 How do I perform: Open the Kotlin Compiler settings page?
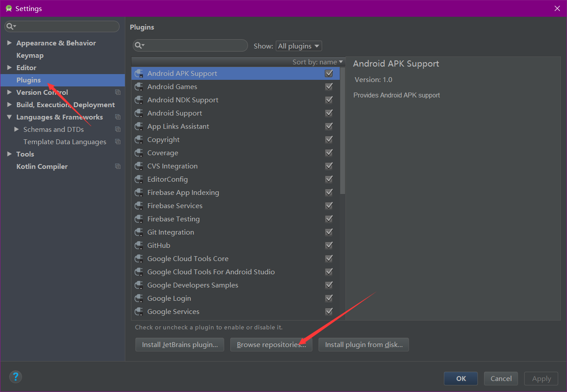click(x=42, y=167)
